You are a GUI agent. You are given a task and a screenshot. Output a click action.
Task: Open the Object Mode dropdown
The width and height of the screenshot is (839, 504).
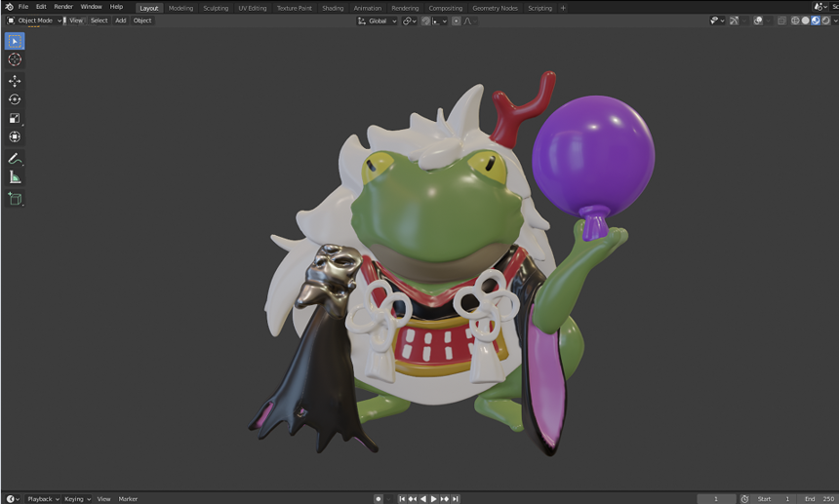(x=34, y=20)
